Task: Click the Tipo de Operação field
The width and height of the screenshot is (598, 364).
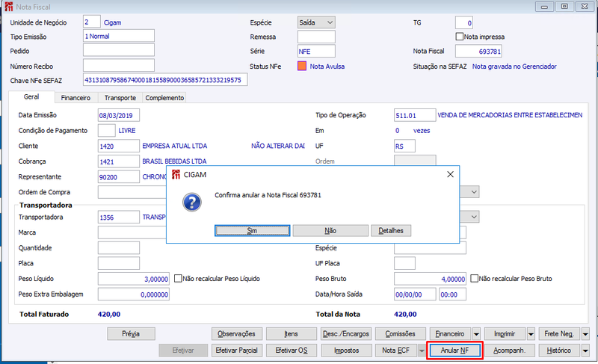Action: coord(415,115)
